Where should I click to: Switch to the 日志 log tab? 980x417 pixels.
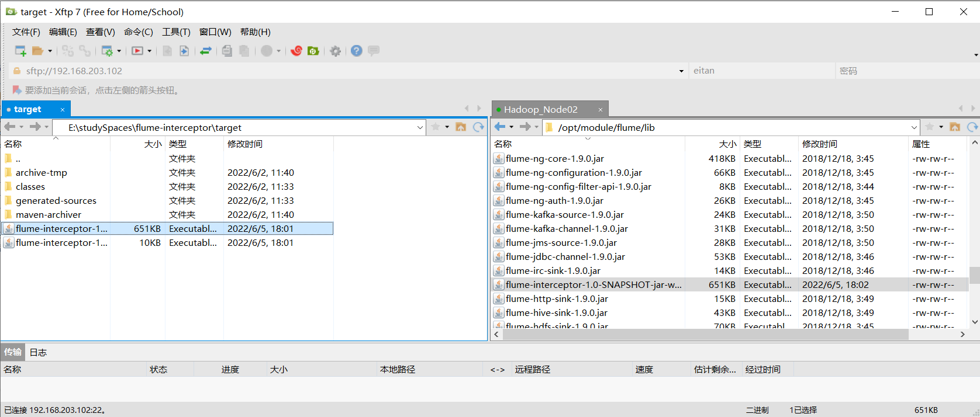38,352
